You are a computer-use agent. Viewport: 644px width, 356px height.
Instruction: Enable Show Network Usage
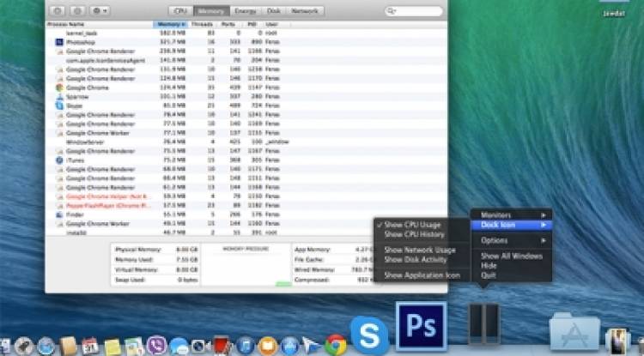(422, 250)
